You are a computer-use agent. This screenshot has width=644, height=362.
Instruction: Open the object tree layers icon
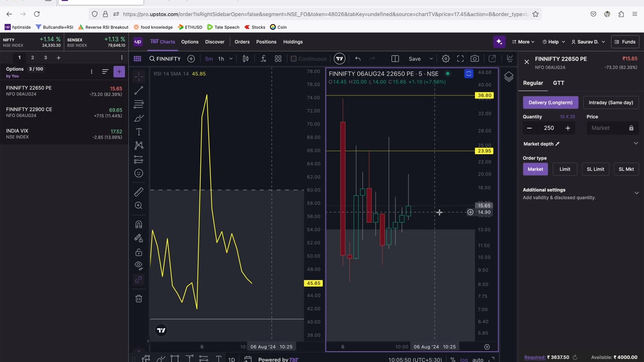point(509,77)
